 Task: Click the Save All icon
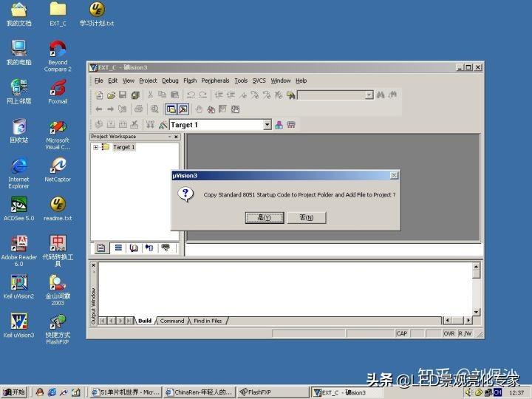click(x=135, y=95)
